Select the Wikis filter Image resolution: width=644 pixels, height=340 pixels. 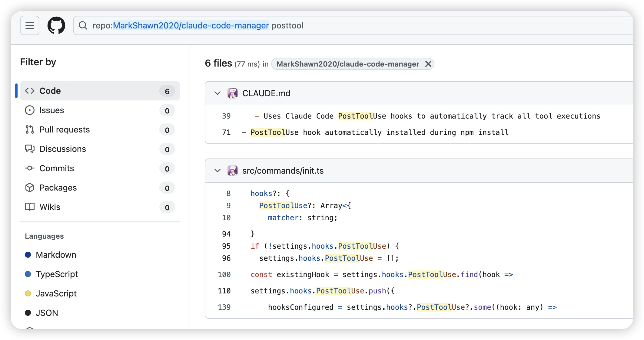(100, 207)
